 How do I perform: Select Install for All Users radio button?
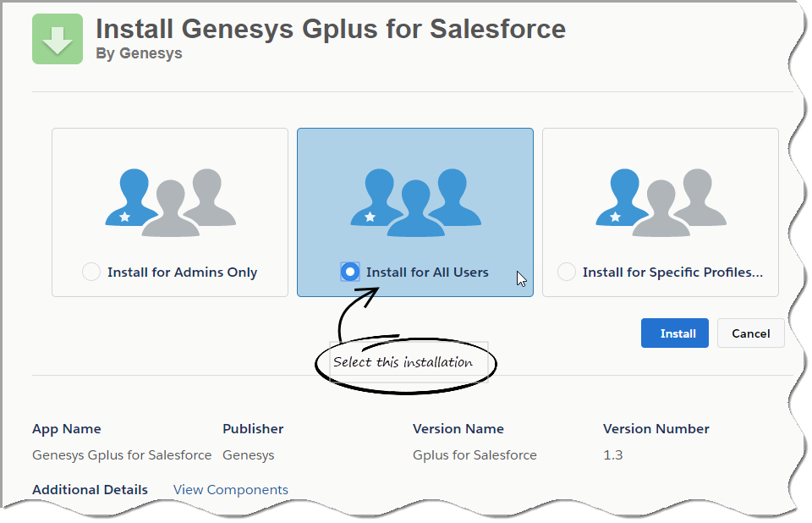coord(350,272)
